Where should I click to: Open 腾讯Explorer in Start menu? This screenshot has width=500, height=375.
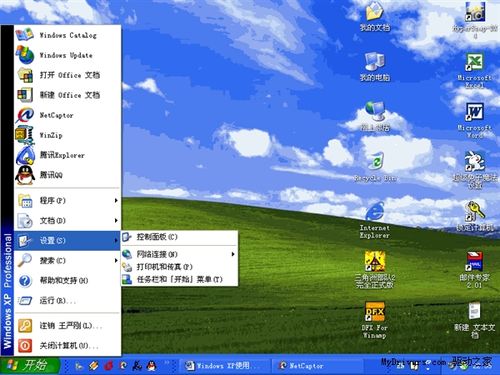67,155
